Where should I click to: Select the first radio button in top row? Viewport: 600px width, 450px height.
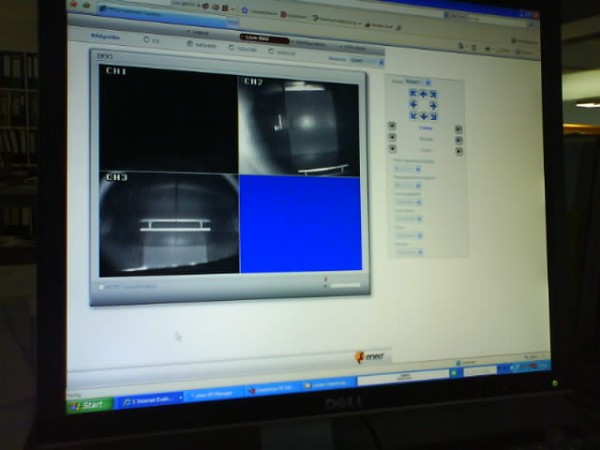coord(146,39)
